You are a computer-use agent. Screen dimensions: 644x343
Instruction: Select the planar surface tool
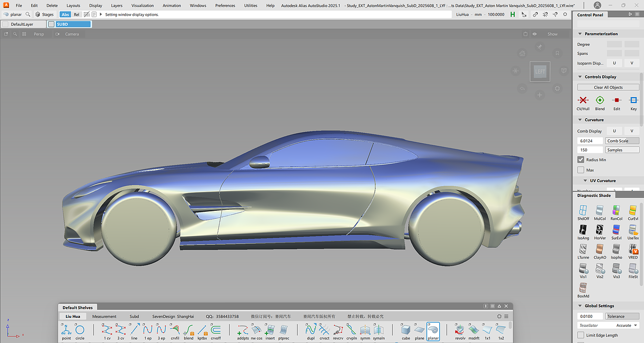click(433, 331)
